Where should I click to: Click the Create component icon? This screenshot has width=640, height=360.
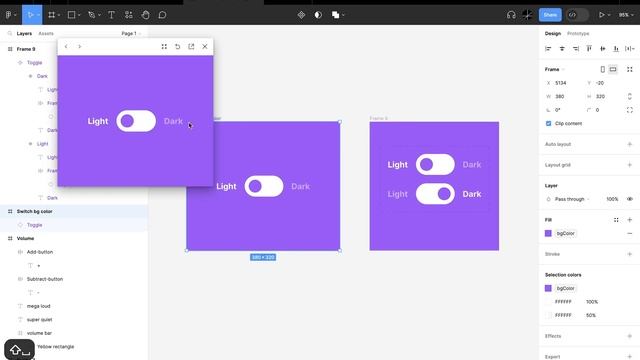301,15
